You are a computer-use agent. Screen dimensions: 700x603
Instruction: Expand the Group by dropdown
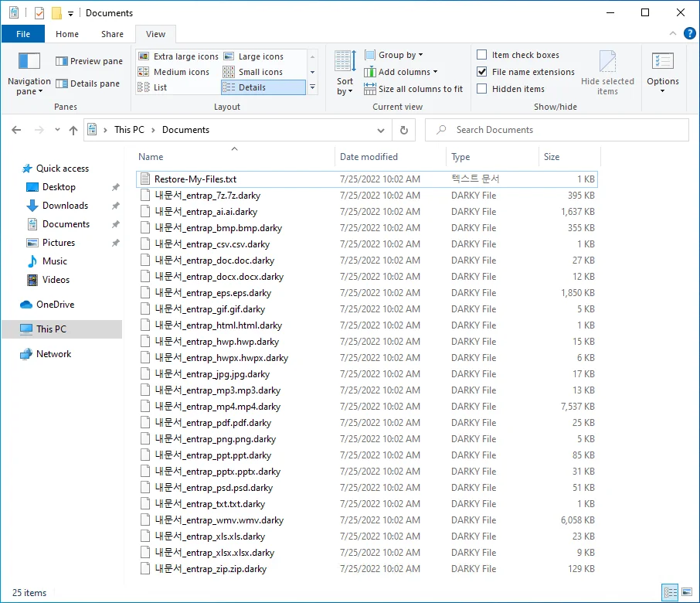(x=400, y=55)
